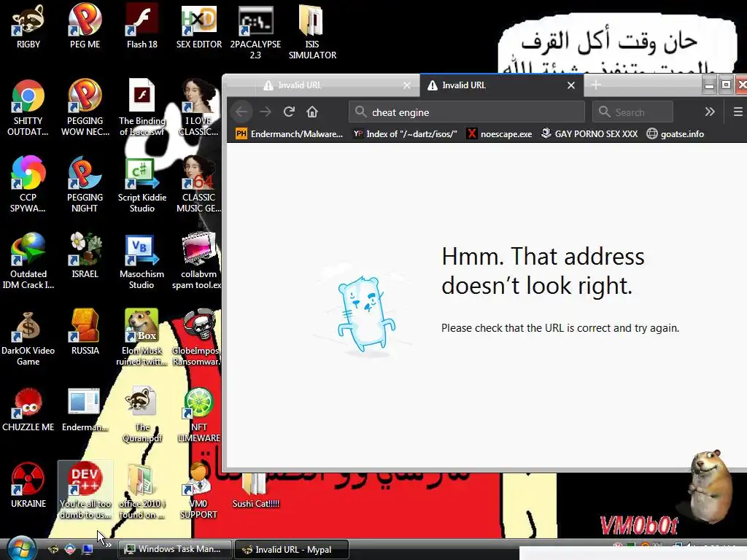The height and width of the screenshot is (560, 747).
Task: Open the GlobeImpos Ransomwar. icon
Action: (x=196, y=338)
